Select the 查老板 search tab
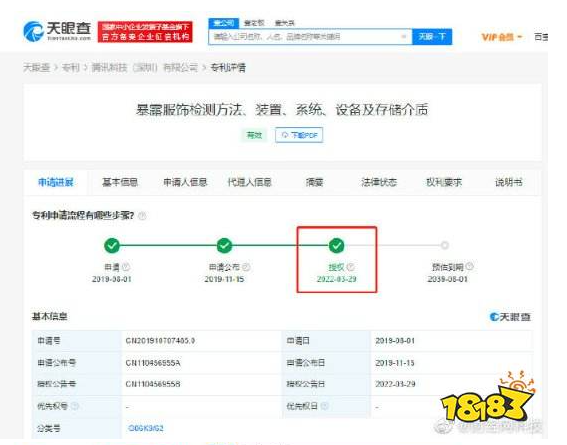567x445 pixels. click(254, 23)
